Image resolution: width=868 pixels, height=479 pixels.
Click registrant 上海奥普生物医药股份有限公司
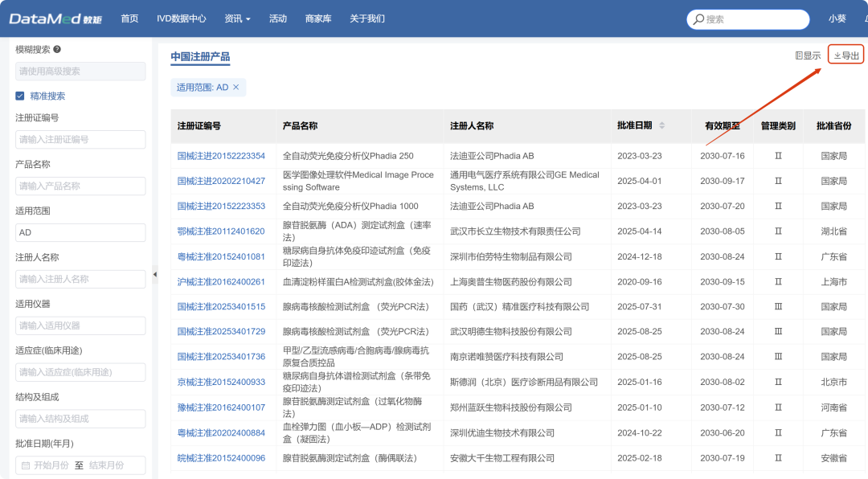(x=511, y=282)
